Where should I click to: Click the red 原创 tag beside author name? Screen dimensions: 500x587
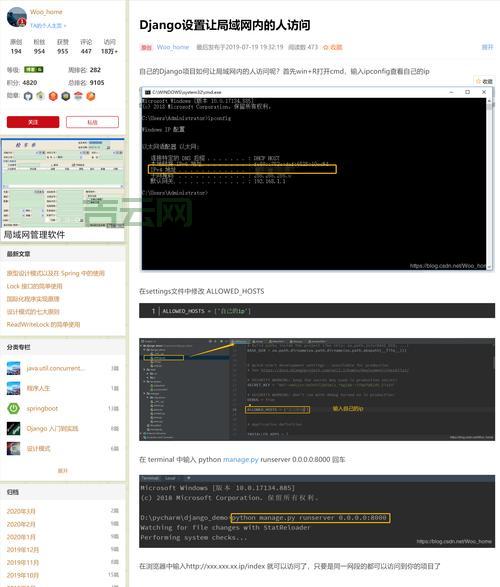pos(146,47)
